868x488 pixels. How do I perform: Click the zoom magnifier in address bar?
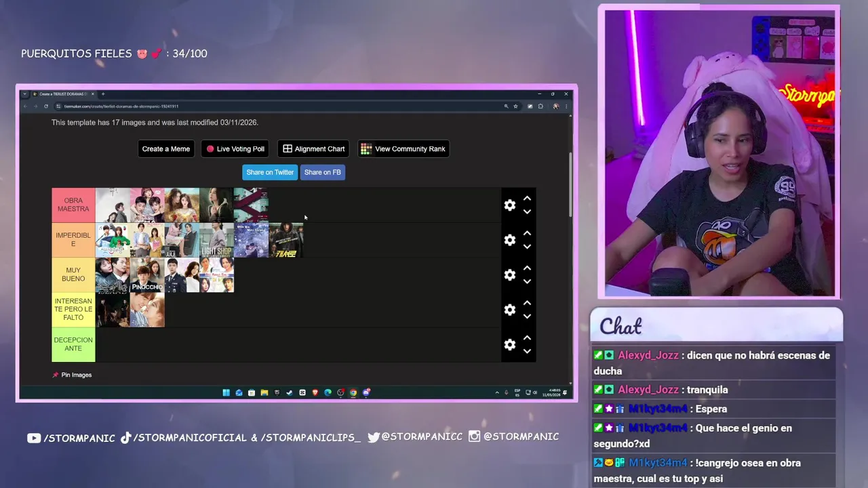click(x=506, y=106)
